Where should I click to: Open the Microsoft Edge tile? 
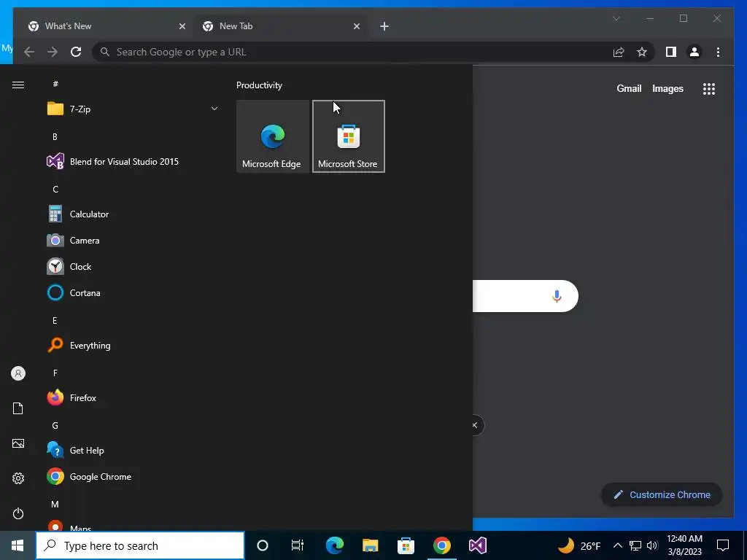[x=273, y=136]
